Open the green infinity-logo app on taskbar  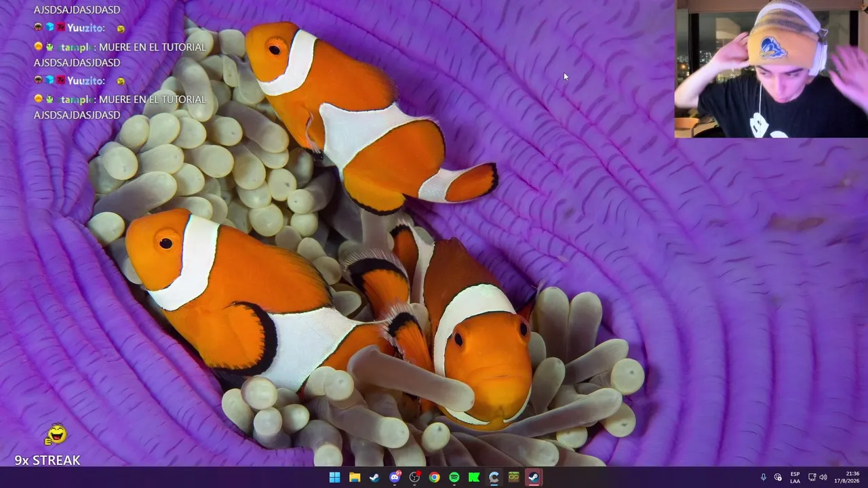click(514, 477)
